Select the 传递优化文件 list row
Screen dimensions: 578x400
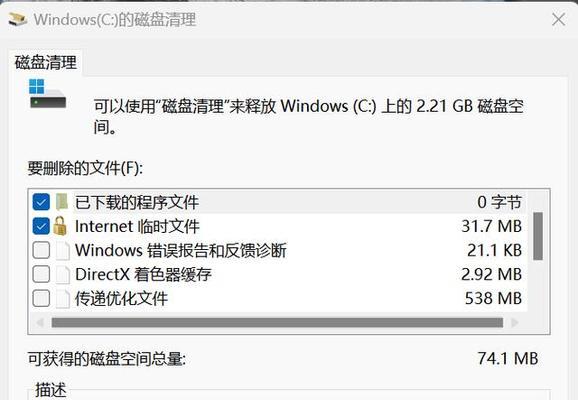click(278, 298)
